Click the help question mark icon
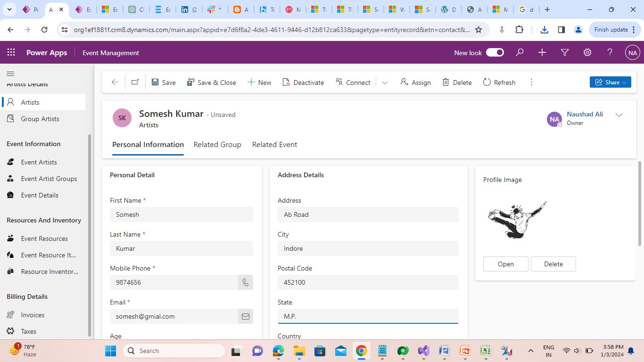644x362 pixels. [610, 53]
